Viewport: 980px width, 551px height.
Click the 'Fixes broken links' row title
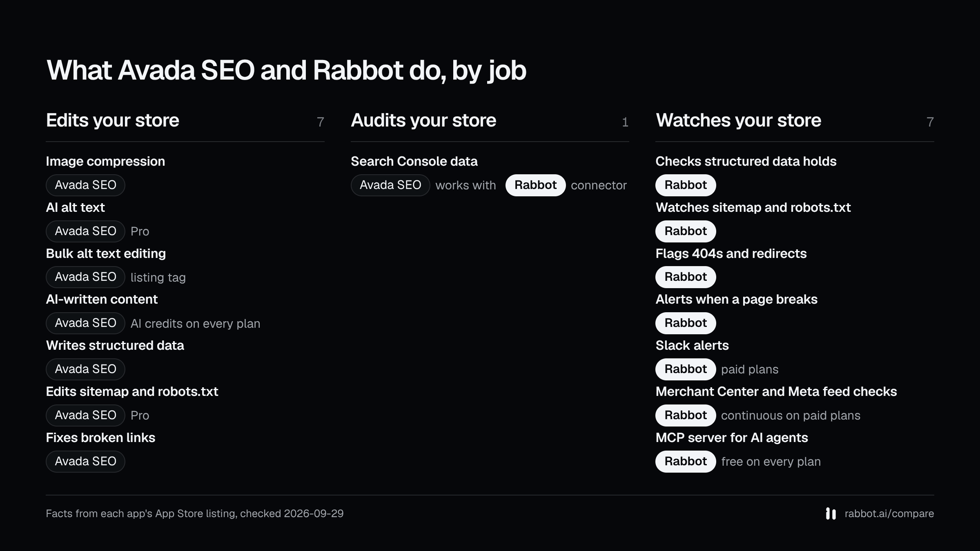[x=100, y=438]
